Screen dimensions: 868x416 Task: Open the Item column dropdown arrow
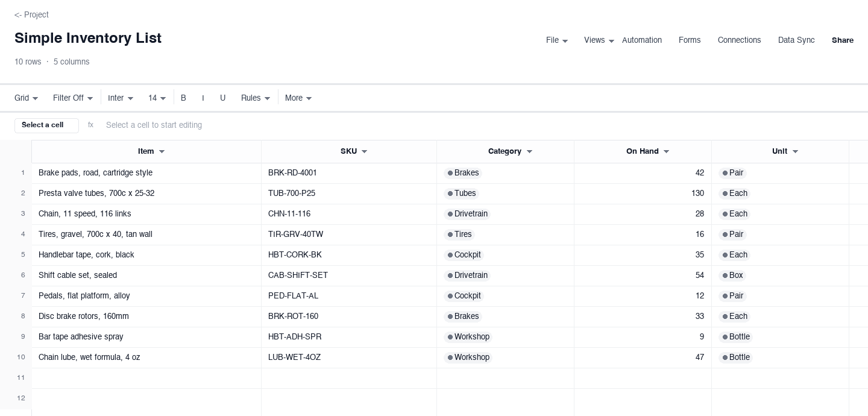(162, 152)
